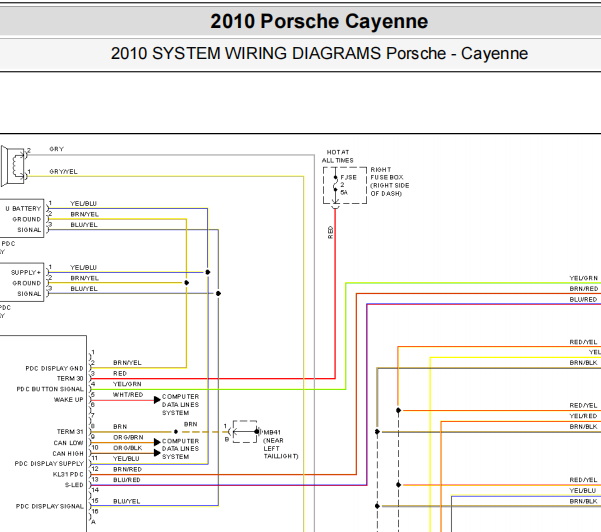Select the "PDC BUTTON SIGNAL" pin label
The image size is (601, 532).
pos(50,389)
